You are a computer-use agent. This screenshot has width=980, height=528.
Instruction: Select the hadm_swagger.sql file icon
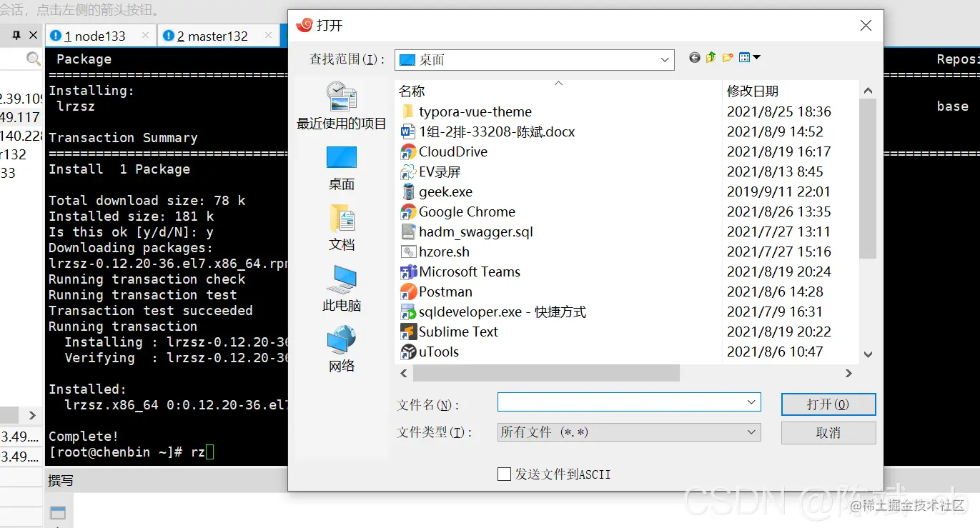click(x=408, y=231)
